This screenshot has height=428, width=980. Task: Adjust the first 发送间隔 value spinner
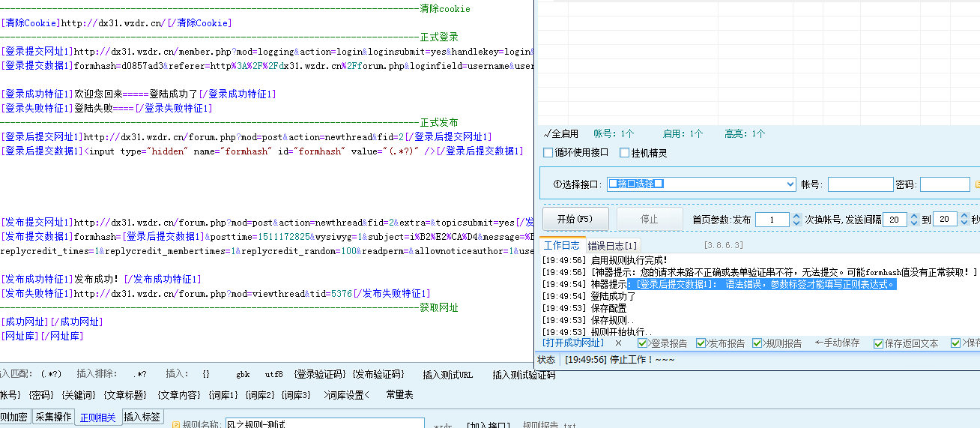point(913,220)
